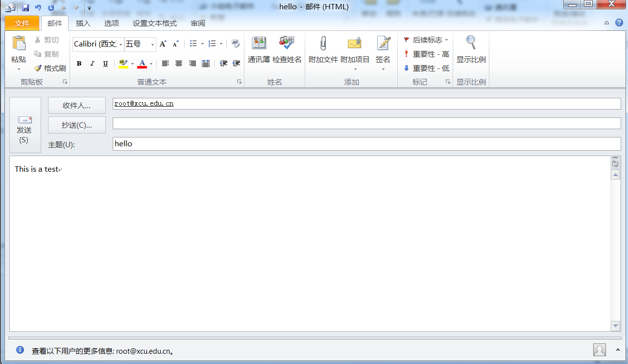Center the text
This screenshot has width=628, height=364.
point(179,64)
